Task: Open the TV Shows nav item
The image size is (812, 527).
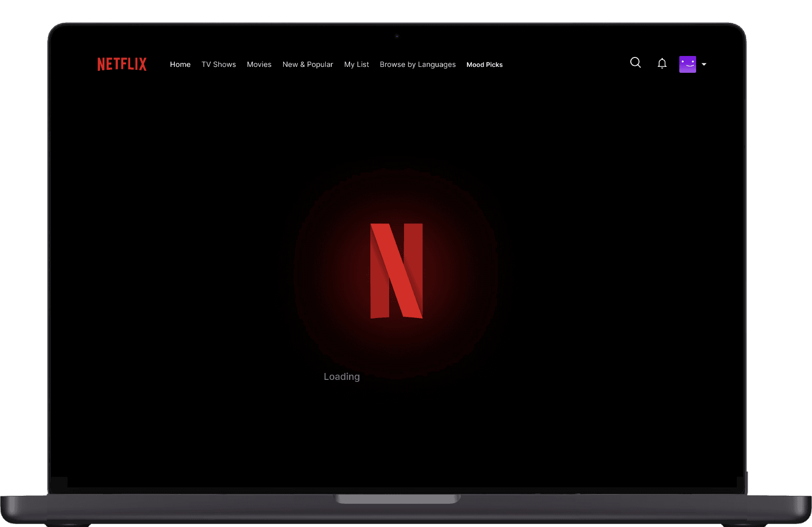Action: pos(219,64)
